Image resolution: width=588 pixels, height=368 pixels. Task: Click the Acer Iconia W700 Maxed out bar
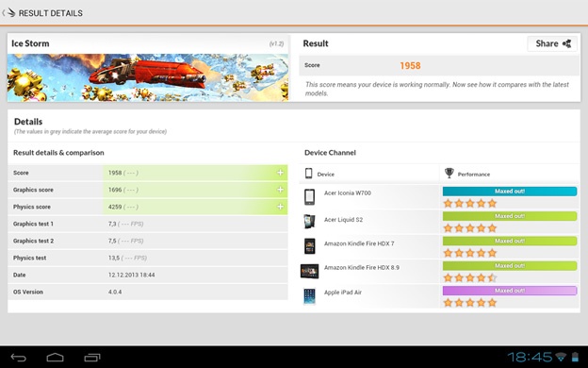pyautogui.click(x=510, y=192)
